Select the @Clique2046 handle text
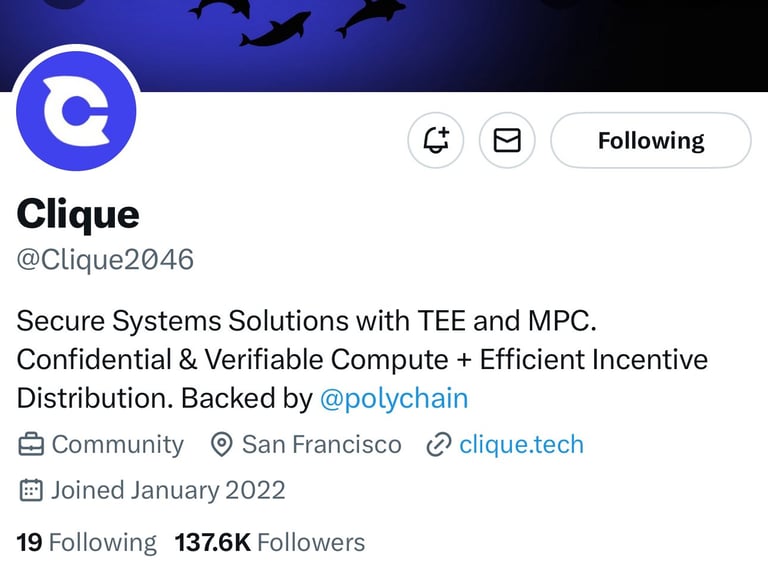 (x=105, y=259)
